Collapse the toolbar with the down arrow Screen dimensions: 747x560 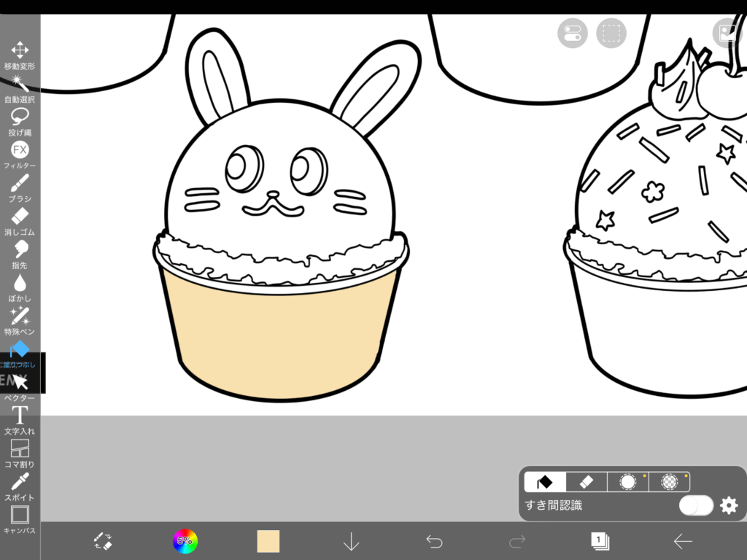352,541
